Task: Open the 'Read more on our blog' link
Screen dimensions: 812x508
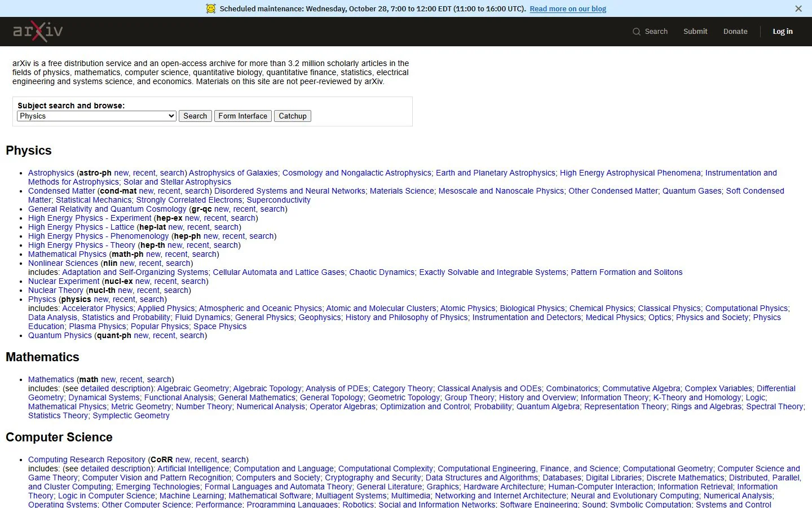Action: [568, 9]
